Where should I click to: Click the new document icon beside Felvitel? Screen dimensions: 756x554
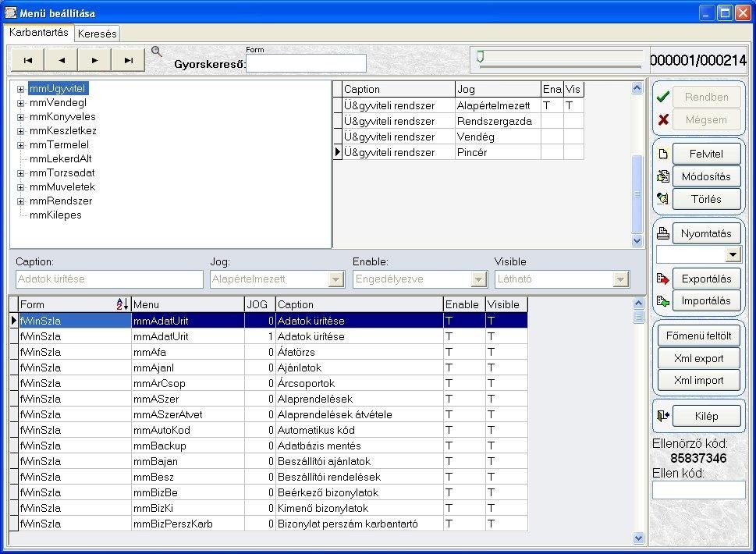pyautogui.click(x=663, y=154)
